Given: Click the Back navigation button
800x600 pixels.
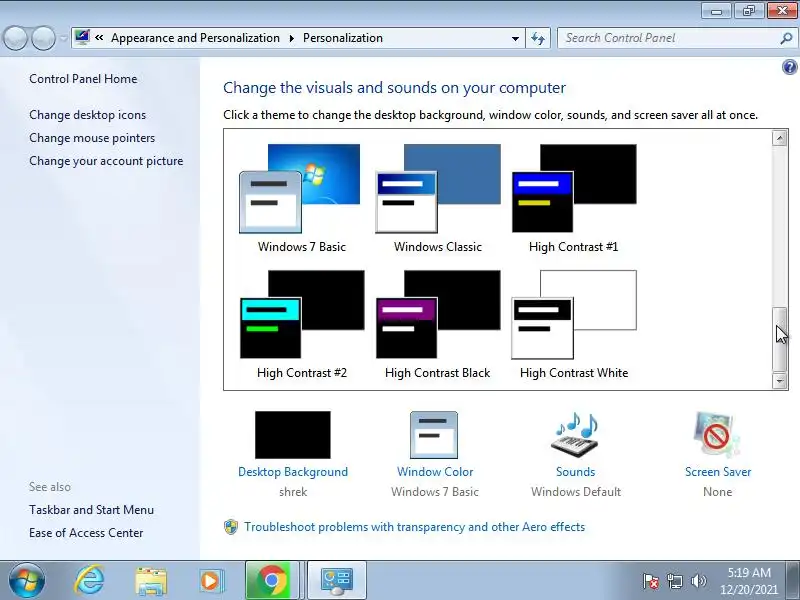Looking at the screenshot, I should [15, 38].
